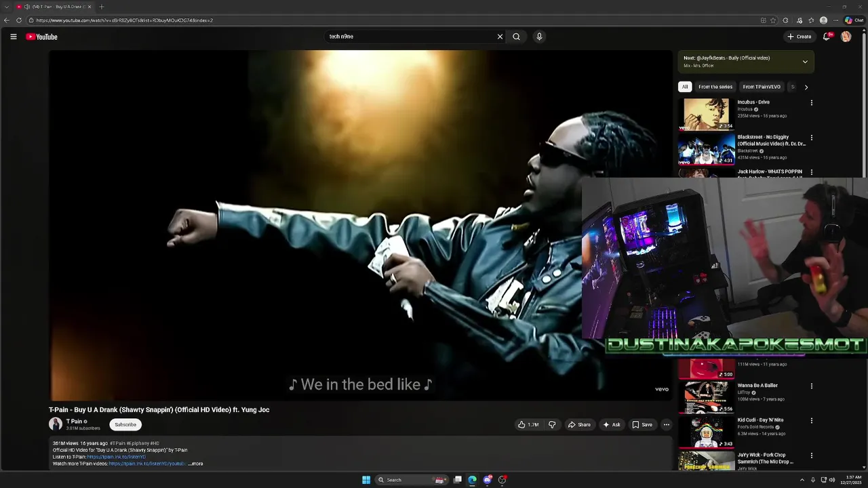Open Discord from the taskbar
The width and height of the screenshot is (868, 488).
coord(488,480)
